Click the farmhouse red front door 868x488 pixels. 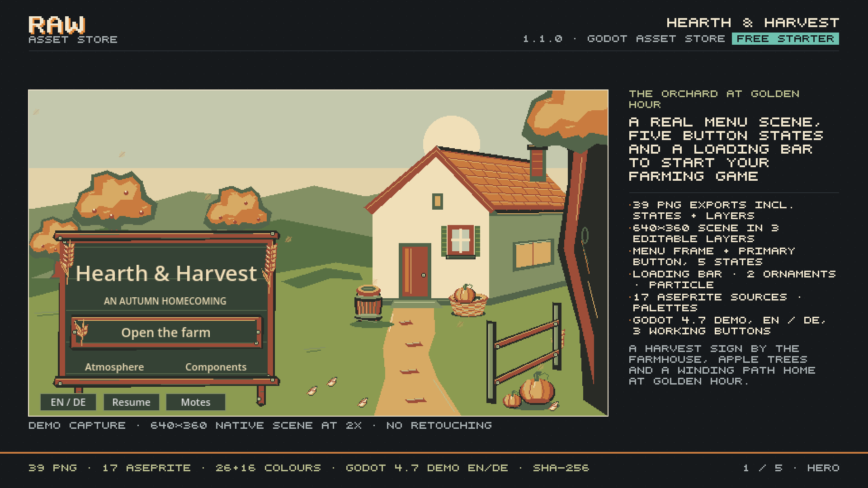415,271
